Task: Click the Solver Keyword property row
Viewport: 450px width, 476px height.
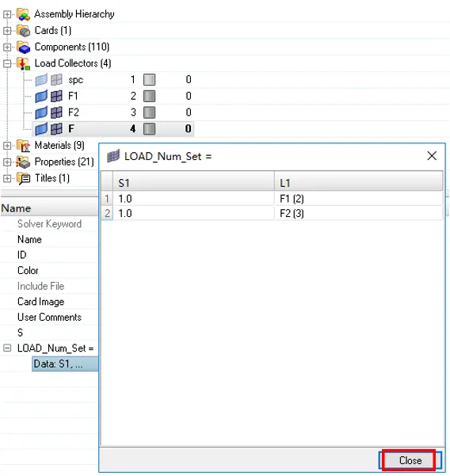Action: coord(49,224)
